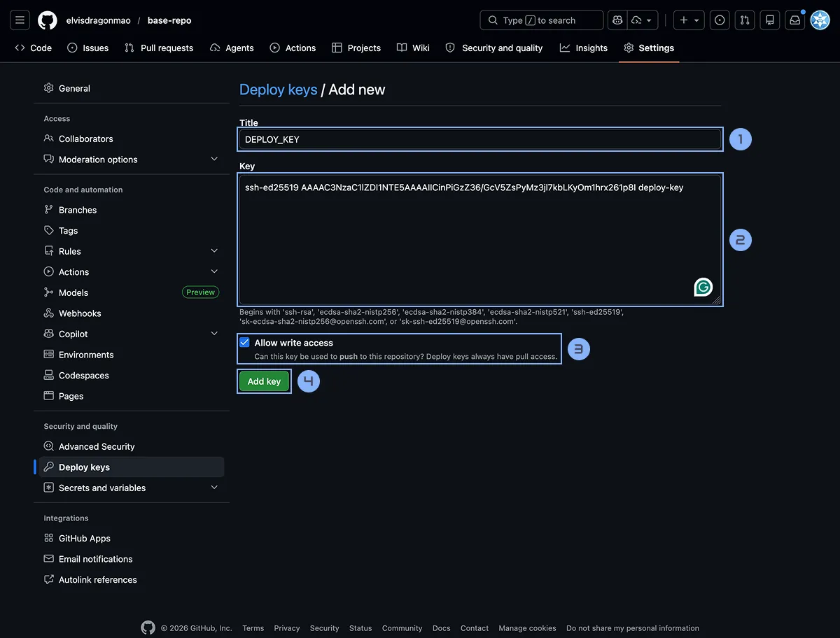Image resolution: width=840 pixels, height=638 pixels.
Task: Click the GitHub Octocat logo in header
Action: (x=48, y=20)
